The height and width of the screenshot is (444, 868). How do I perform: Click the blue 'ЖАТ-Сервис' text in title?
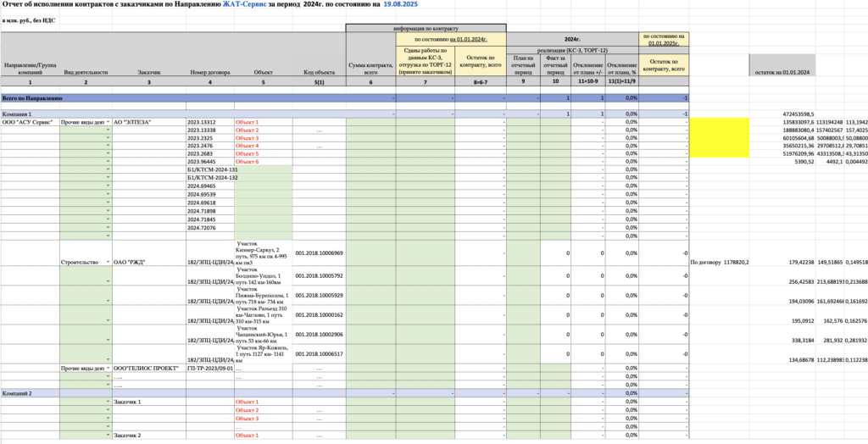point(247,5)
